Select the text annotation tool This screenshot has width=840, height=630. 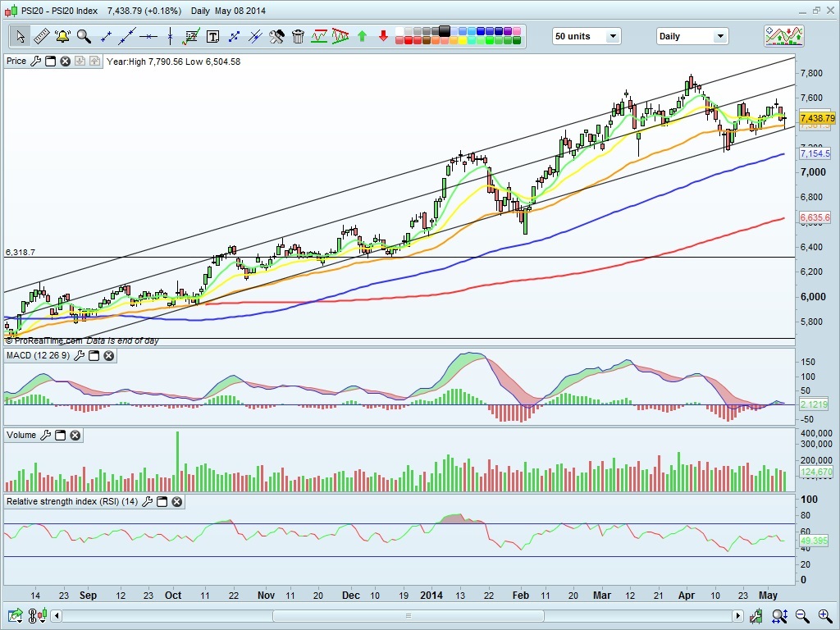pyautogui.click(x=212, y=36)
